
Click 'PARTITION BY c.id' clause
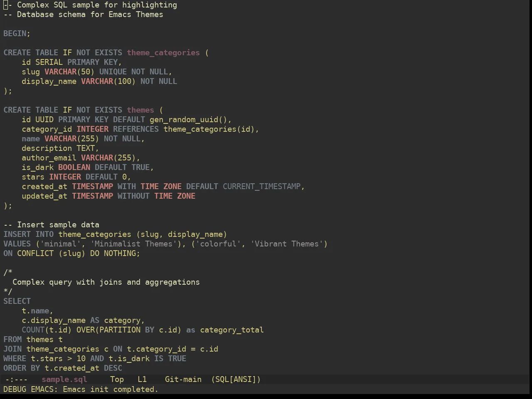pyautogui.click(x=138, y=330)
